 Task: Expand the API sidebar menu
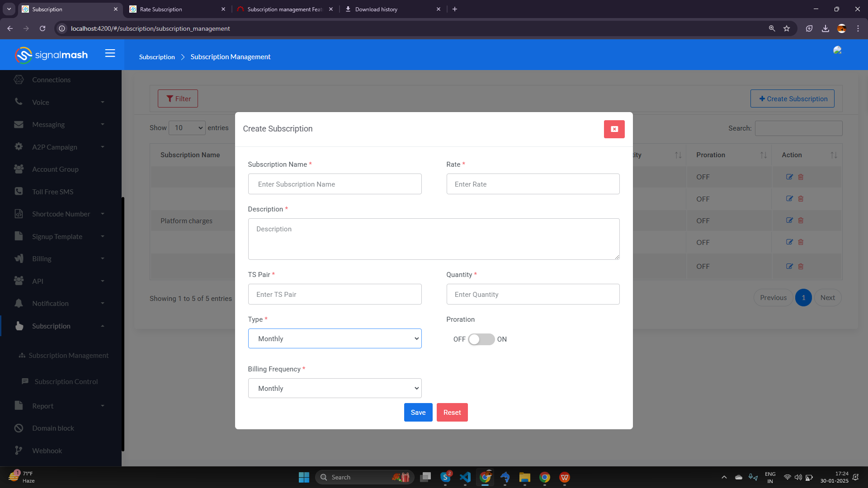(61, 281)
